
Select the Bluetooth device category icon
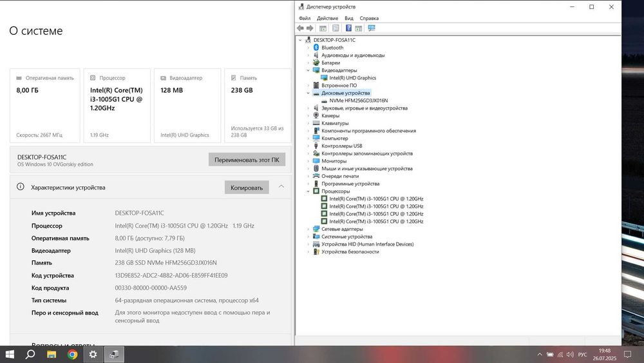point(316,48)
